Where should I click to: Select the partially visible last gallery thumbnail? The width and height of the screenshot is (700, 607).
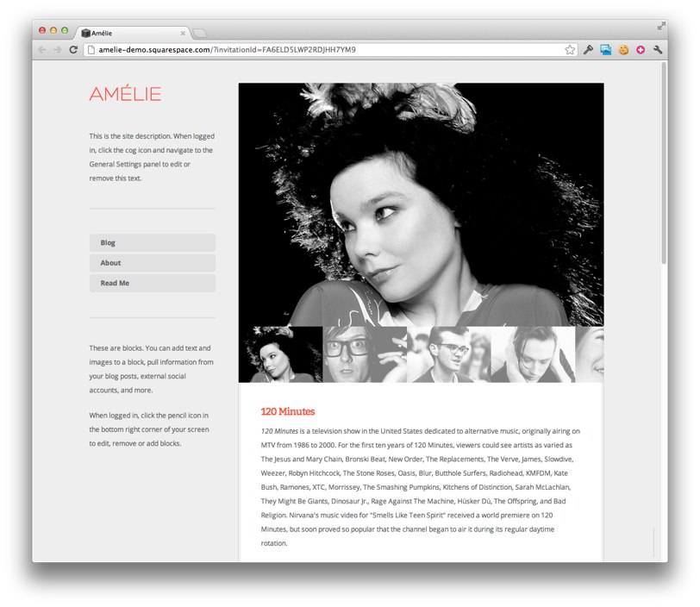tap(590, 354)
